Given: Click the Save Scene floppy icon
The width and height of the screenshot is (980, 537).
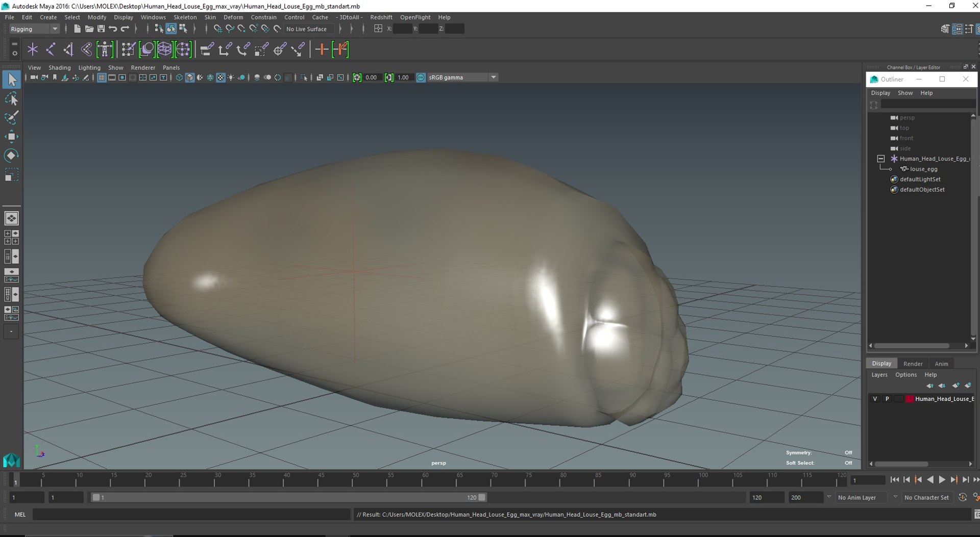Looking at the screenshot, I should click(x=101, y=29).
